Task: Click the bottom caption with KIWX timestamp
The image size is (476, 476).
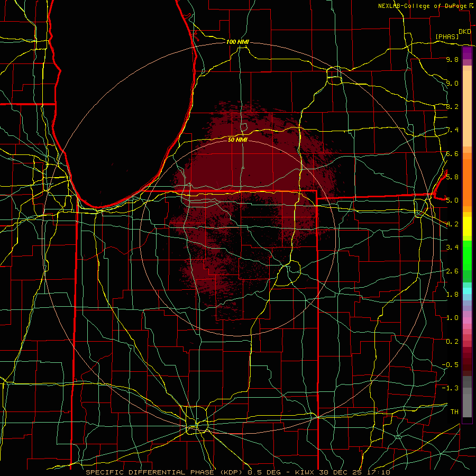Action: click(x=237, y=472)
